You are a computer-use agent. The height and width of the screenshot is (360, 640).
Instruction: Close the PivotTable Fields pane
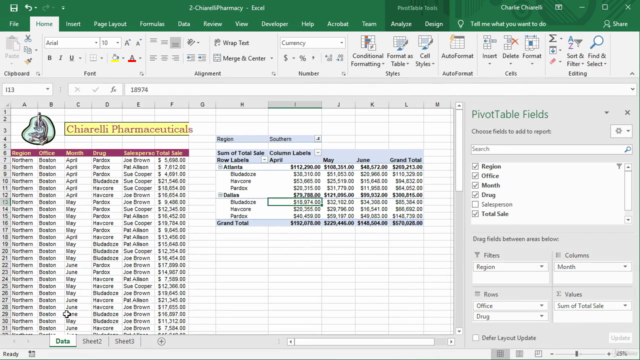[x=627, y=113]
